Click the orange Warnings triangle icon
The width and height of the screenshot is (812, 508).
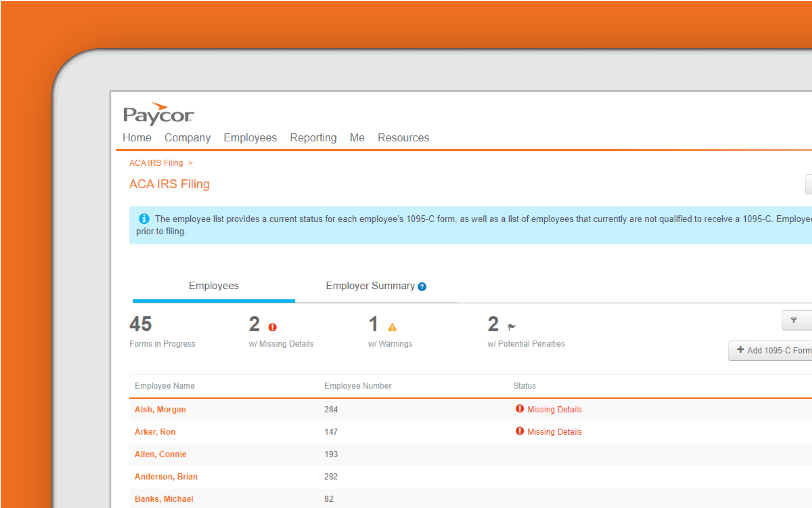(x=392, y=327)
